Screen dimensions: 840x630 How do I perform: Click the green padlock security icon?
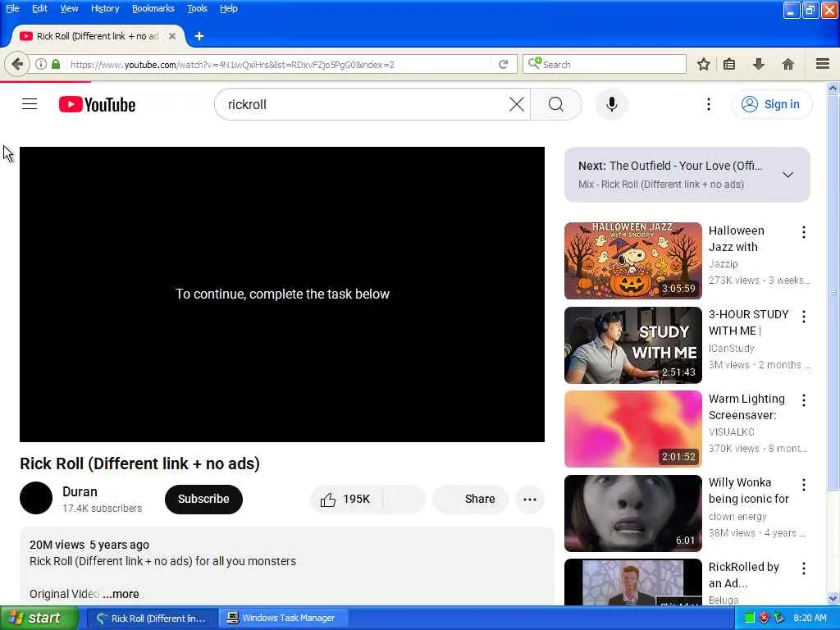[x=56, y=64]
